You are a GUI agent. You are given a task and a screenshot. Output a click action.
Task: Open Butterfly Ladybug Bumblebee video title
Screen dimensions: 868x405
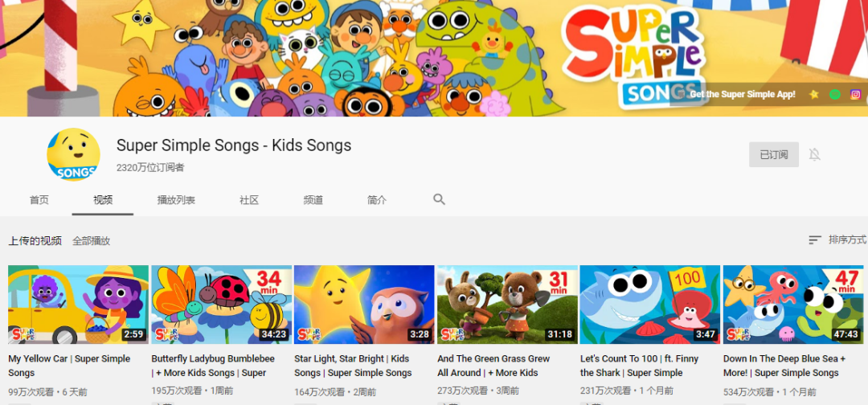click(212, 366)
